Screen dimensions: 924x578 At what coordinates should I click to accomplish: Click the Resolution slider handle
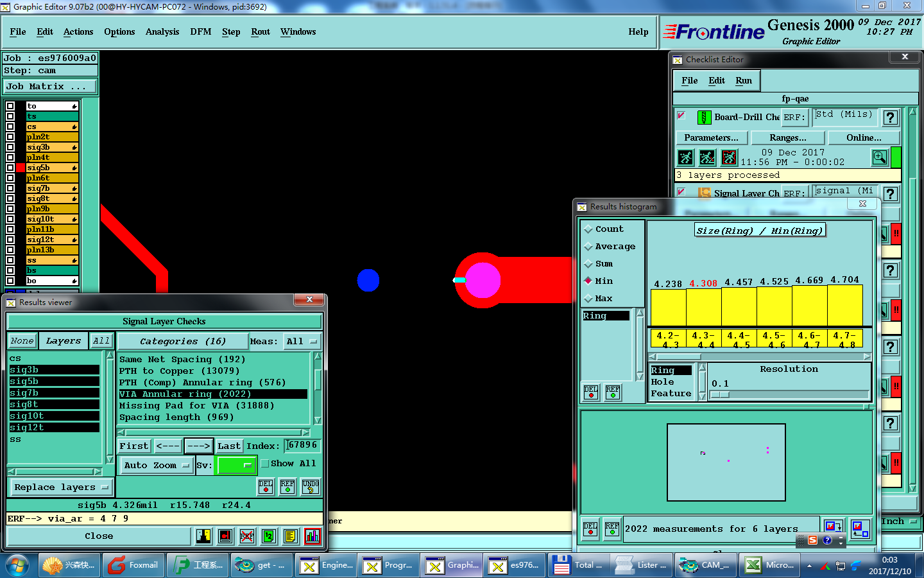720,394
